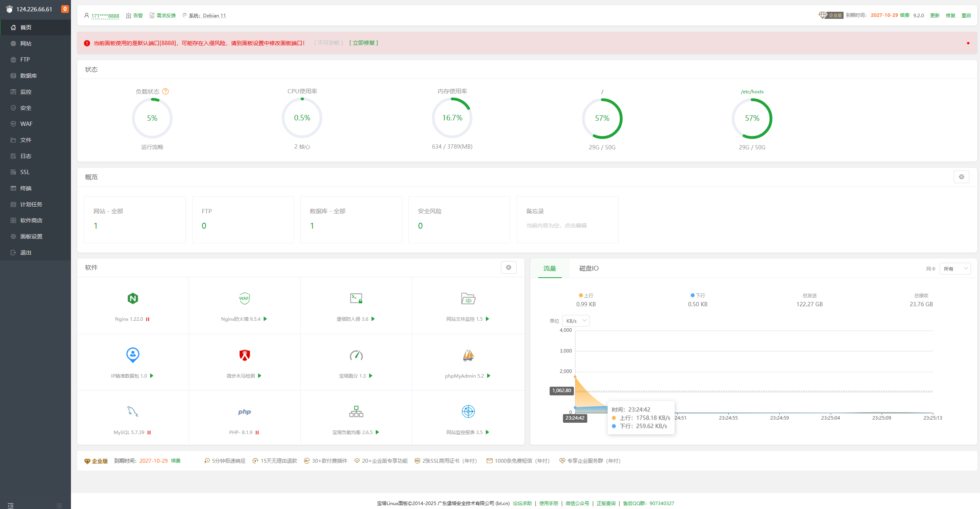The width and height of the screenshot is (980, 509).
Task: Click load status help question icon
Action: pos(165,91)
